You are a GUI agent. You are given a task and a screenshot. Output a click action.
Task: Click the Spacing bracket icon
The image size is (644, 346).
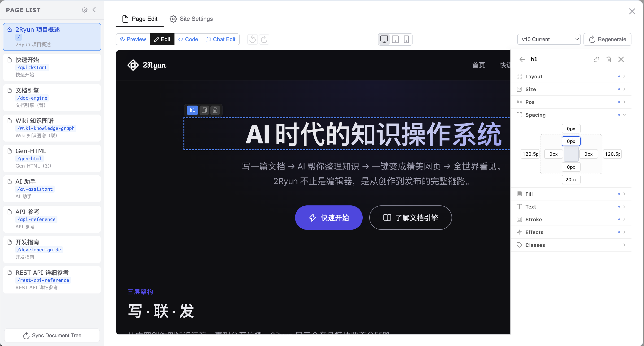[x=519, y=115]
